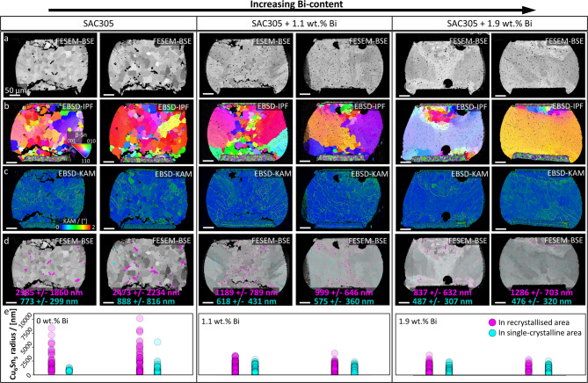588x383 pixels.
Task: Open the second SAC305 EBSD-KAM map in row c
Action: [147, 199]
